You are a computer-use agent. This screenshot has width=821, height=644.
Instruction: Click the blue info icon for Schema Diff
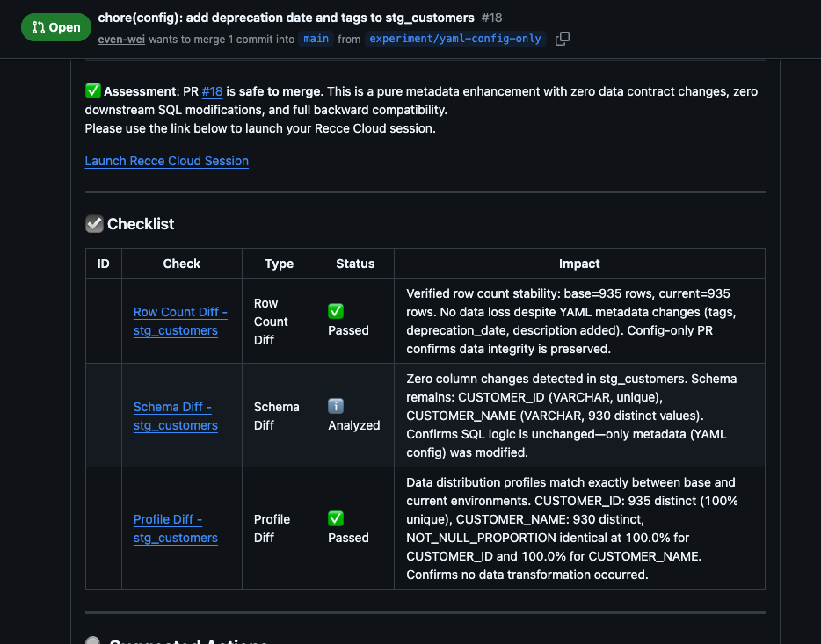(335, 406)
